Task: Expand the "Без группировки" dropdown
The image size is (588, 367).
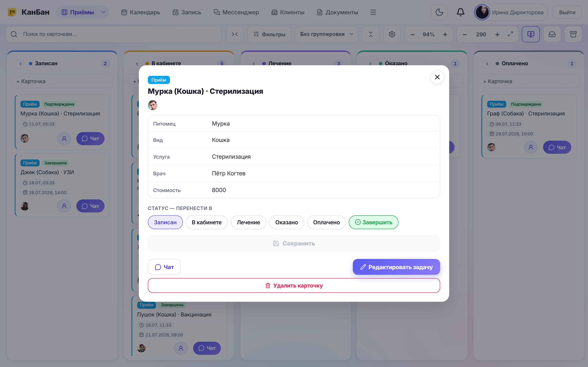Action: (x=326, y=34)
